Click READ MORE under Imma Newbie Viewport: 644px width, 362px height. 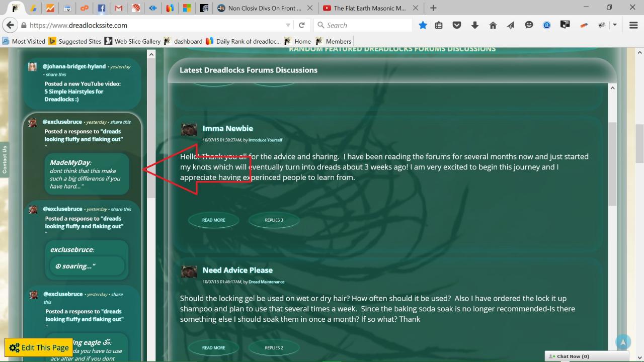pos(214,220)
